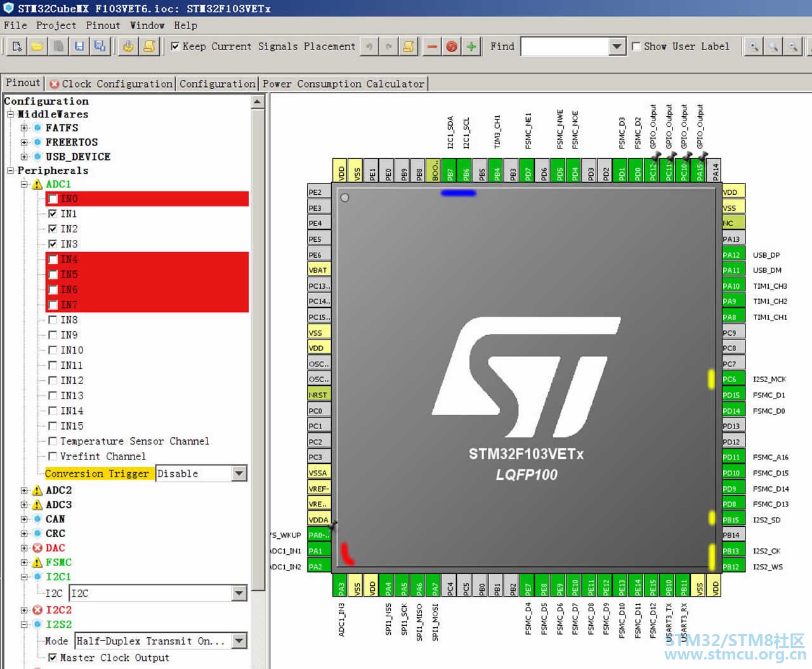The height and width of the screenshot is (669, 812).
Task: Open the I2S2 Mode dropdown
Action: pyautogui.click(x=239, y=641)
